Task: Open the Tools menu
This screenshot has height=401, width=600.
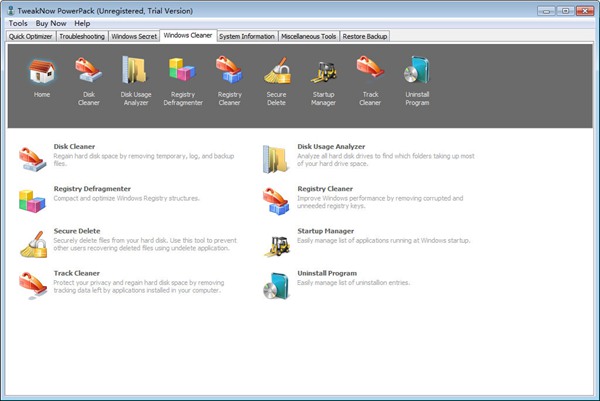Action: point(18,23)
